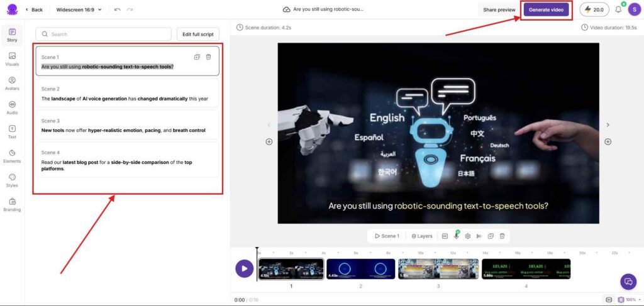The image size is (644, 306).
Task: Play Scene 1 preview
Action: (x=387, y=236)
